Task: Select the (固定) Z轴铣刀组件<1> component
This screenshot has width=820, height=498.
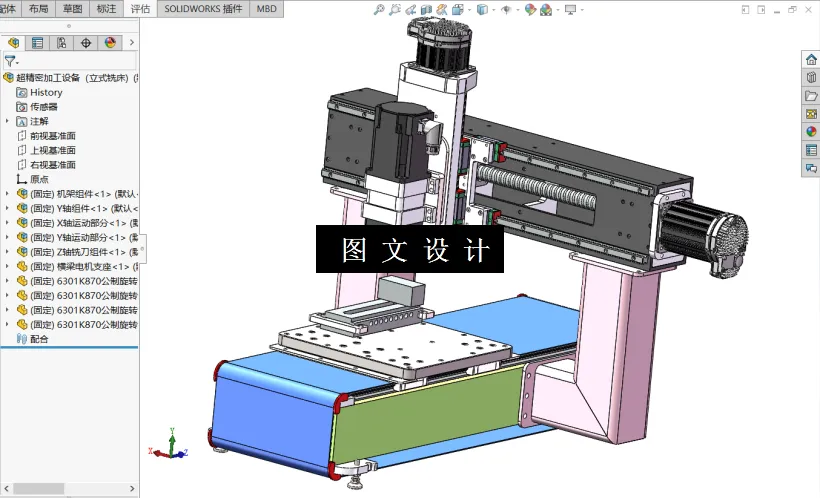Action: click(x=77, y=252)
